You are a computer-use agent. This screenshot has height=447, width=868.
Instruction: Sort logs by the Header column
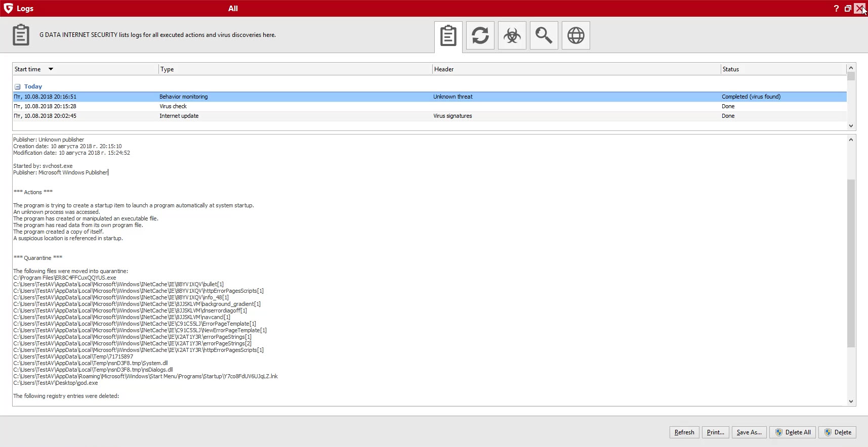576,69
